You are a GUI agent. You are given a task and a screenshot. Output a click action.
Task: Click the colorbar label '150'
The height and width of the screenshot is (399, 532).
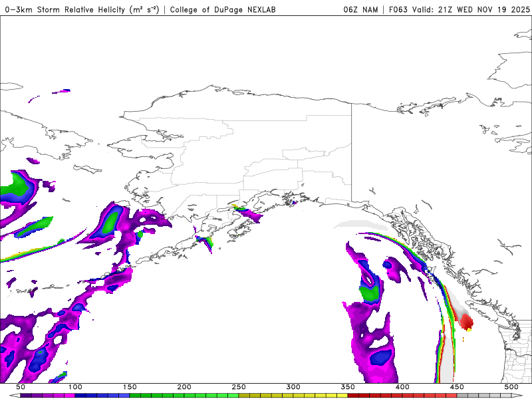[130, 387]
